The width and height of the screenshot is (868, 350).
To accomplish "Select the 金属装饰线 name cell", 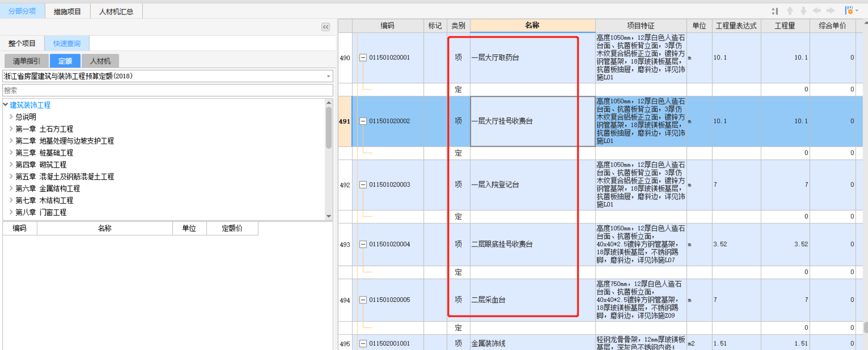I will coord(532,344).
